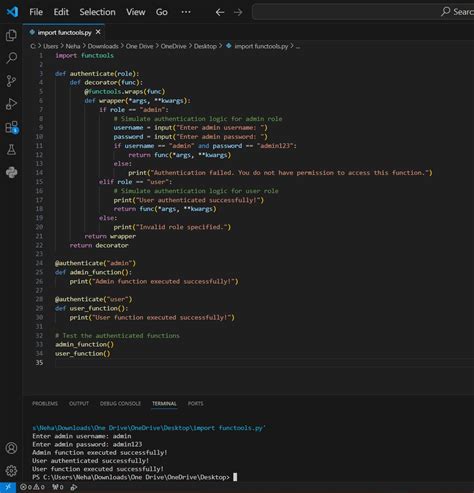Screen dimensions: 474x493
Task: Click the 'user_function()' call line
Action: coord(83,353)
